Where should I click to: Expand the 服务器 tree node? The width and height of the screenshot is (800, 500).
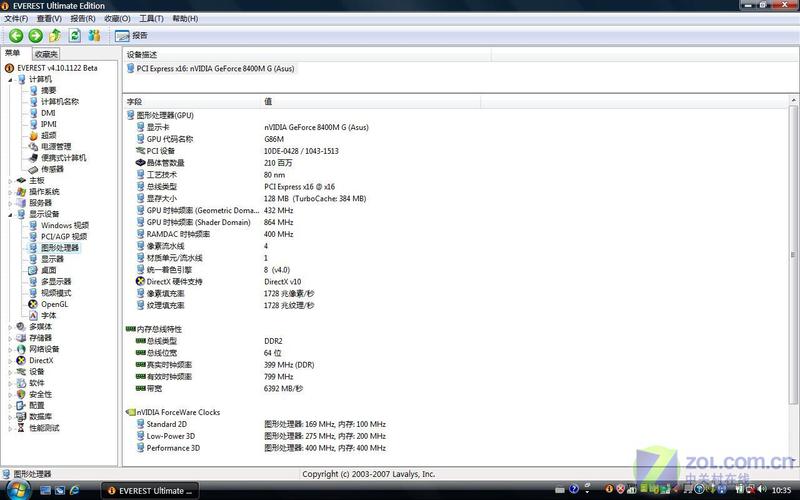pos(10,203)
